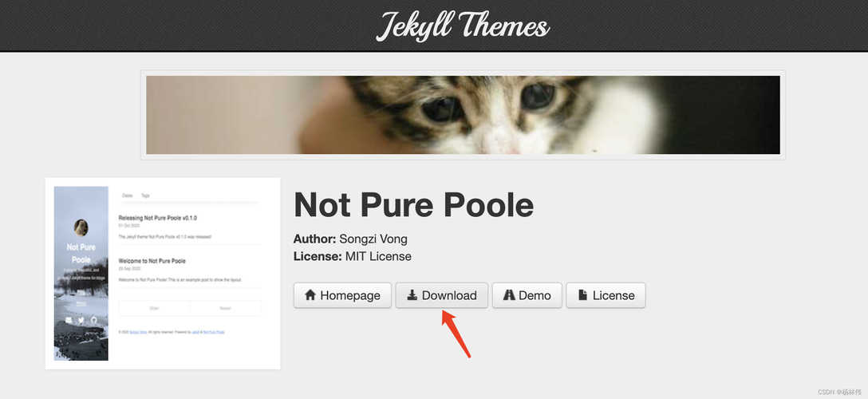Select the Dates tab in theme preview
This screenshot has height=399, width=868.
tap(127, 196)
